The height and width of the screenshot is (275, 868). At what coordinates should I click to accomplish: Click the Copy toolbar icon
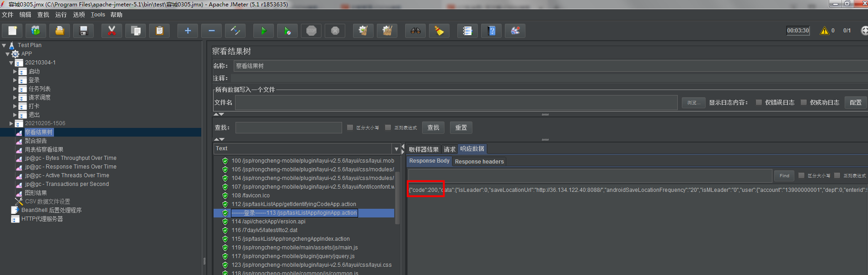click(x=135, y=31)
